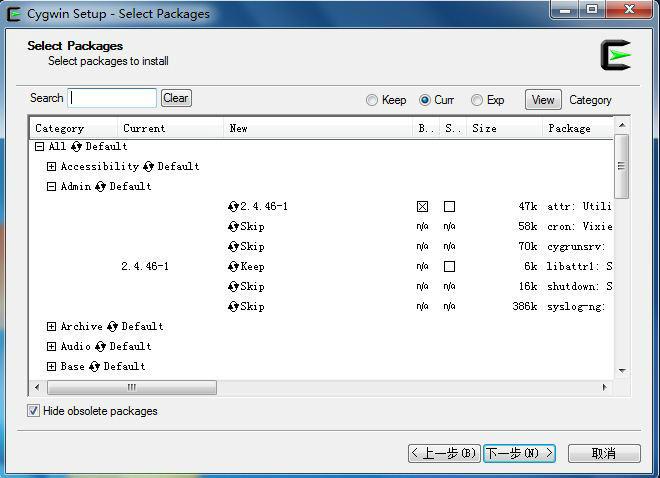The height and width of the screenshot is (478, 660).
Task: Click the Skip cycle icon for syslog-ng
Action: 234,307
